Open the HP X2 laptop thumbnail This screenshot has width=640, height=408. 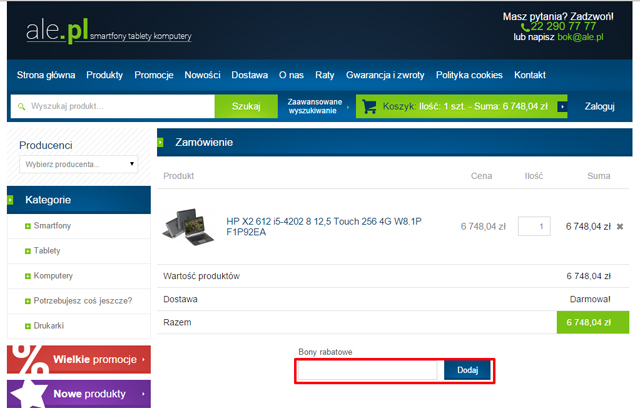click(190, 224)
